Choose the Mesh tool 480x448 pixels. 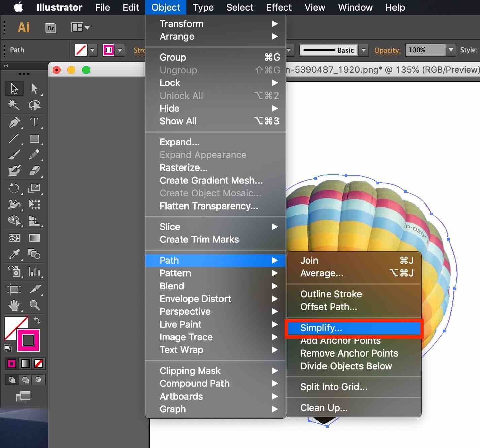(x=14, y=238)
